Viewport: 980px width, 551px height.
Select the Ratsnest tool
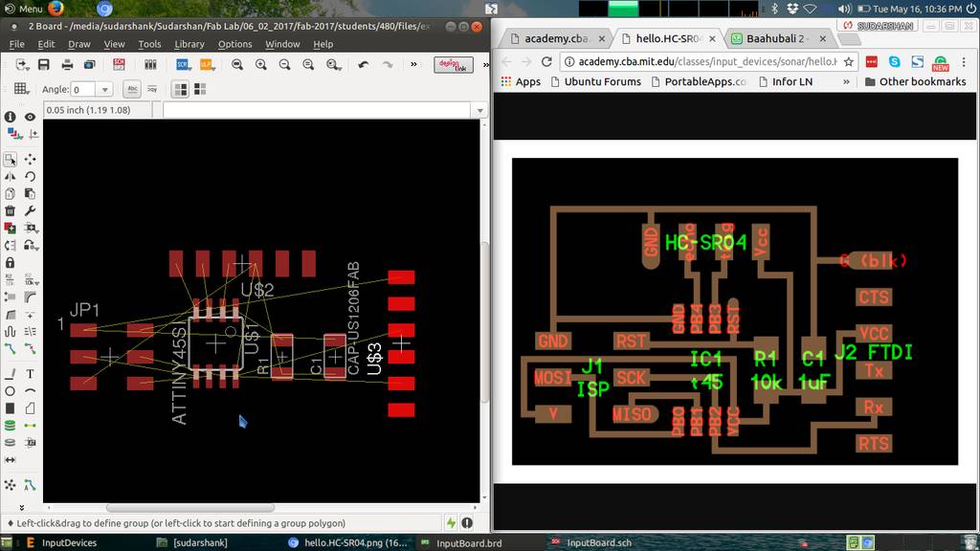pos(10,485)
